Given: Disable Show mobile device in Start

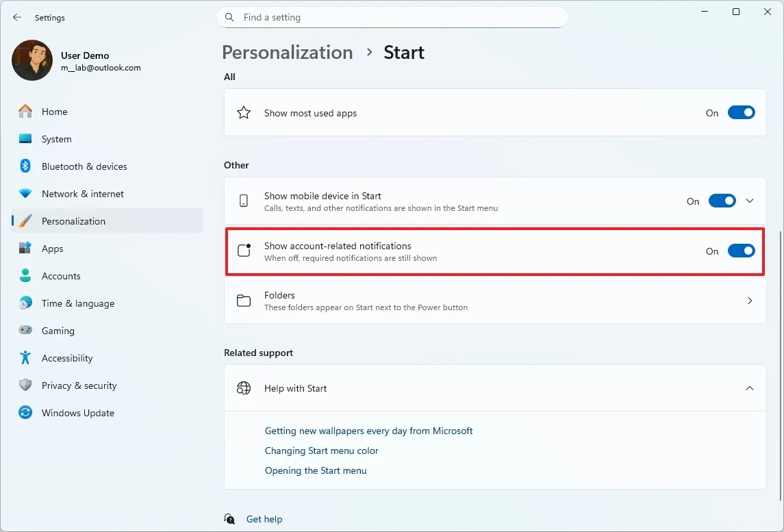Looking at the screenshot, I should [722, 201].
